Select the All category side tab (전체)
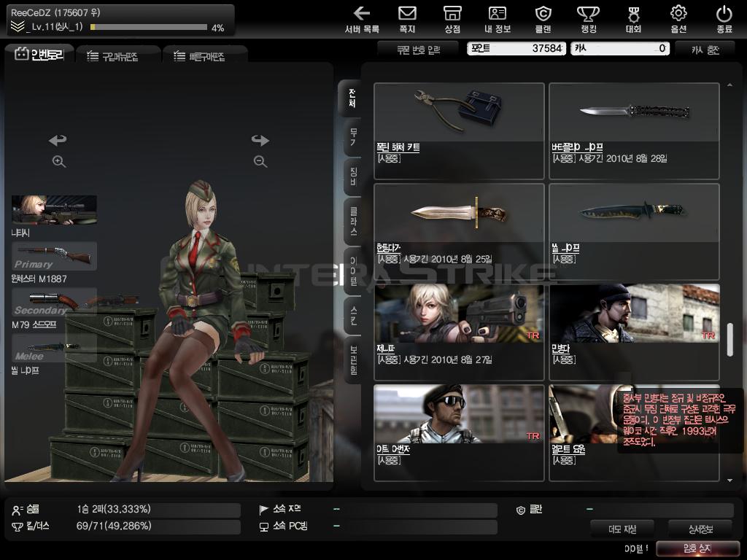 pos(352,98)
